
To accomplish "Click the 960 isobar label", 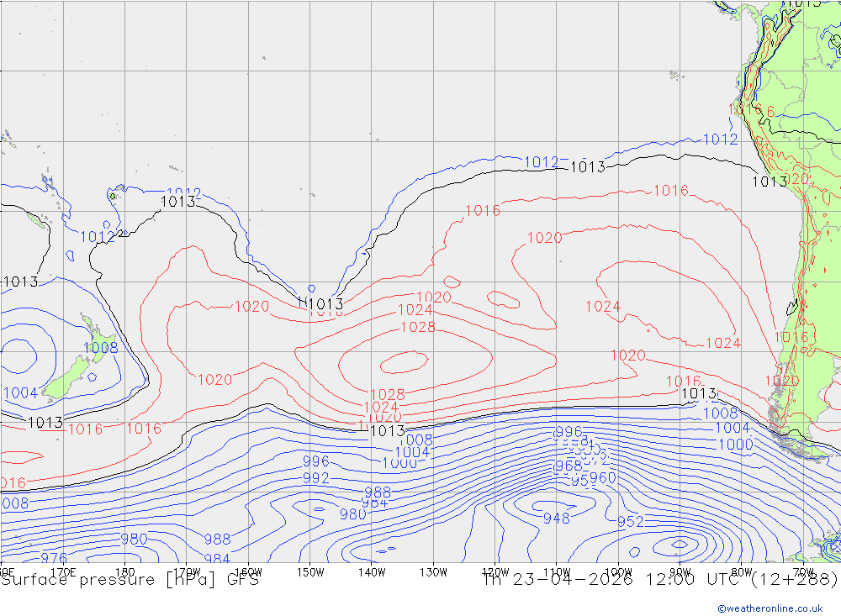I will 602,477.
